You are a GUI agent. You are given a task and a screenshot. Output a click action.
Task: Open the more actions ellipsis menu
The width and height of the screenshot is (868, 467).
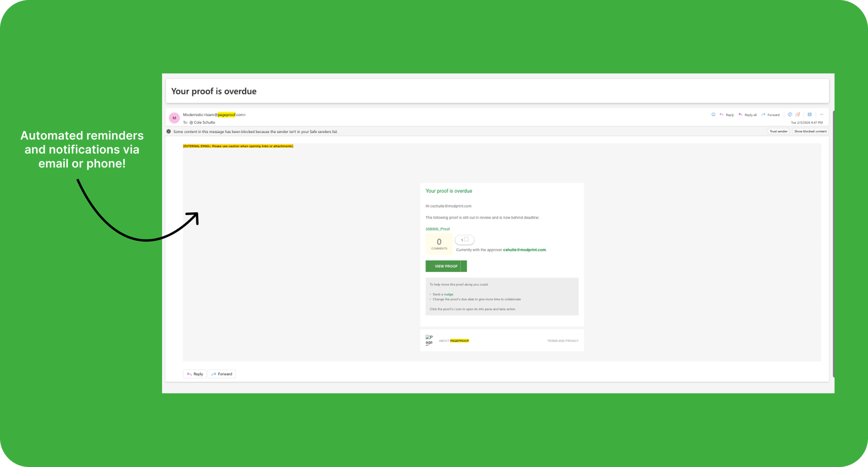pyautogui.click(x=822, y=114)
